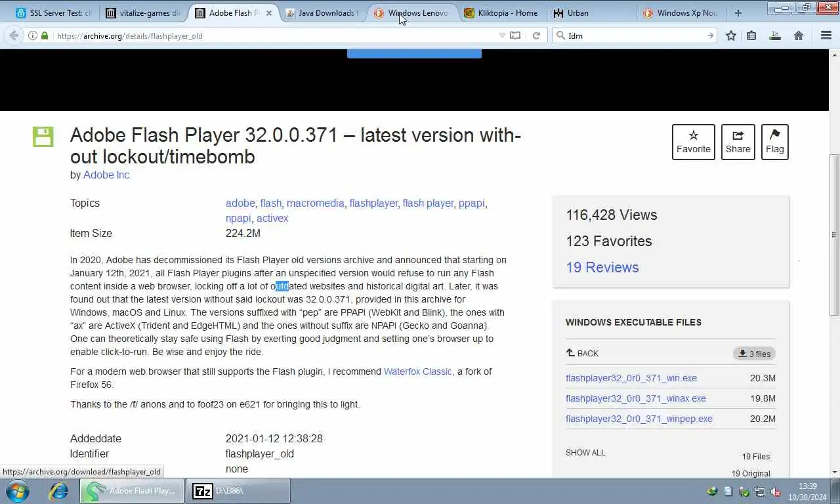Viewport: 840px width, 504px height.
Task: Reload the current page
Action: (x=536, y=35)
